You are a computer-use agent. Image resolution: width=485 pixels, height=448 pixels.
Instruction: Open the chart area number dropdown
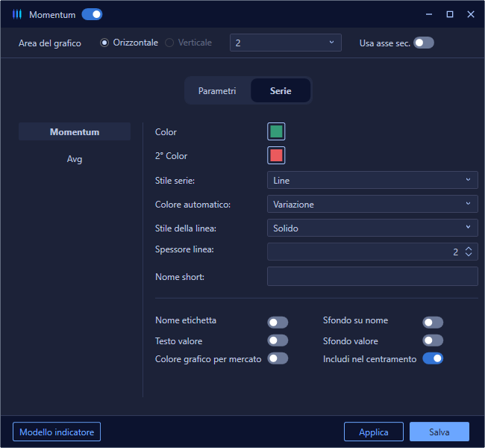(x=286, y=43)
